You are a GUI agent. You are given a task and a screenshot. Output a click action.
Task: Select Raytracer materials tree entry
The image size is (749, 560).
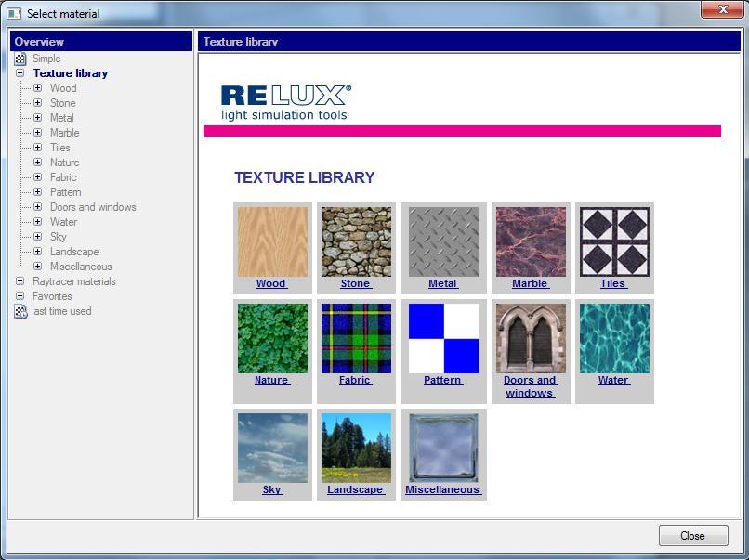[x=73, y=280]
